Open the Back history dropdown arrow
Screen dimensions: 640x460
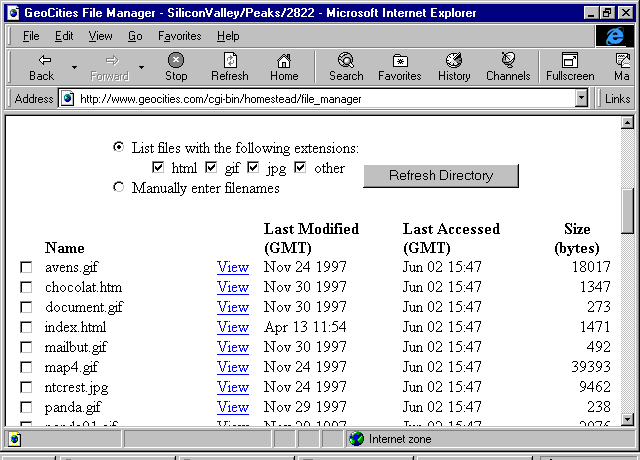74,67
